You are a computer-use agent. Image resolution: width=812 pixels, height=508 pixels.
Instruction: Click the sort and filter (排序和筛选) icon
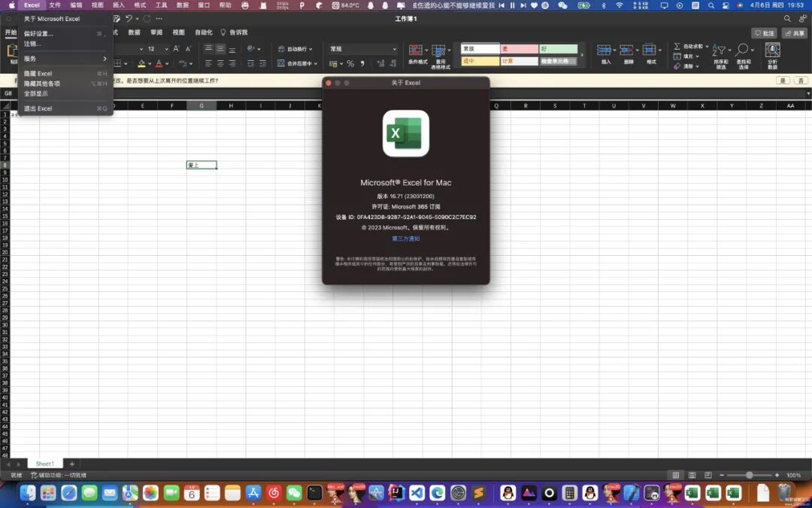(x=719, y=50)
